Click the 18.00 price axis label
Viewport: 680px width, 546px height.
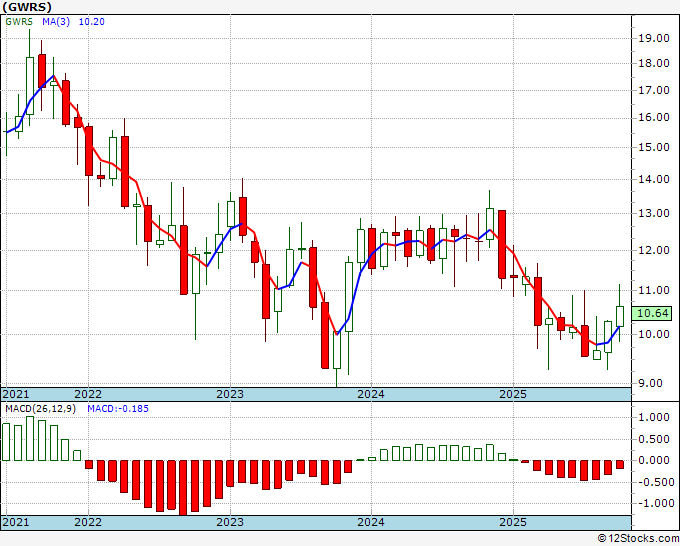[654, 63]
